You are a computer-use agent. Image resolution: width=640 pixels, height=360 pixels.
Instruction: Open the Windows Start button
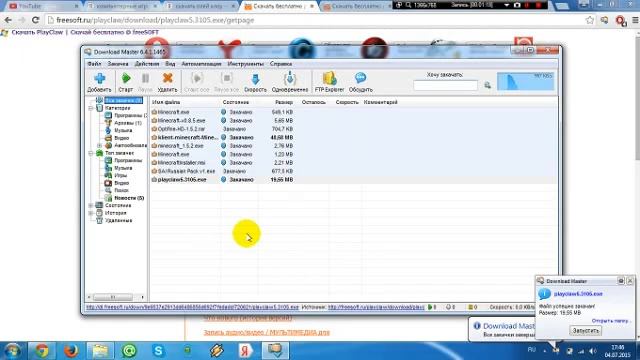(x=13, y=351)
